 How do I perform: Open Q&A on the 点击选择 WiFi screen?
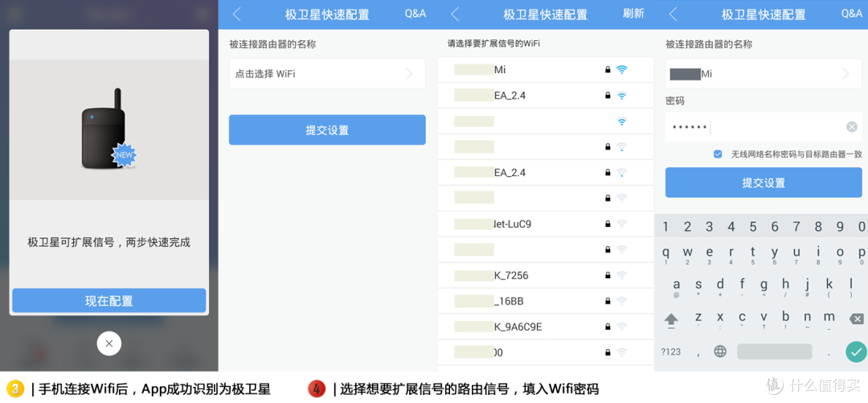pyautogui.click(x=416, y=14)
